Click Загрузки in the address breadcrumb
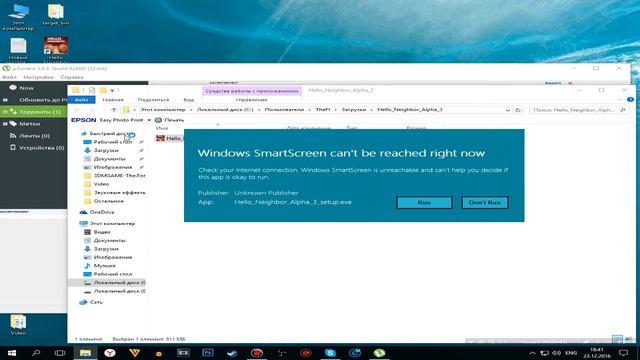This screenshot has height=360, width=640. pos(353,110)
